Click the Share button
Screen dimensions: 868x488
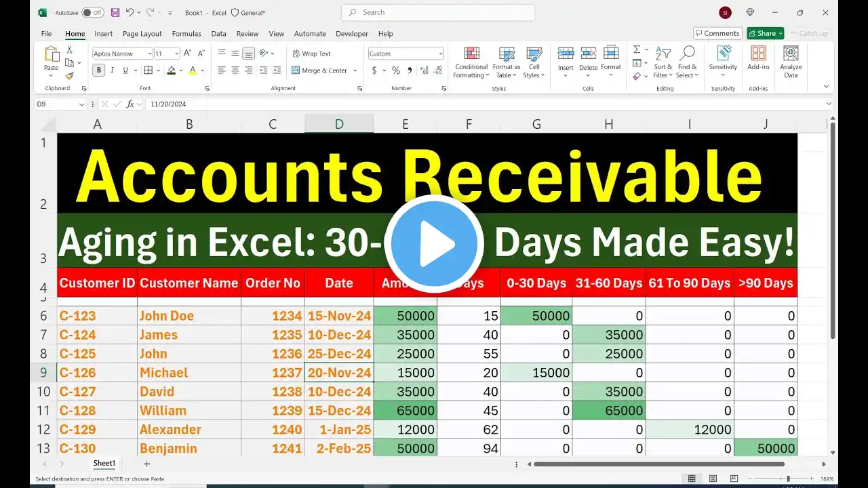(765, 33)
